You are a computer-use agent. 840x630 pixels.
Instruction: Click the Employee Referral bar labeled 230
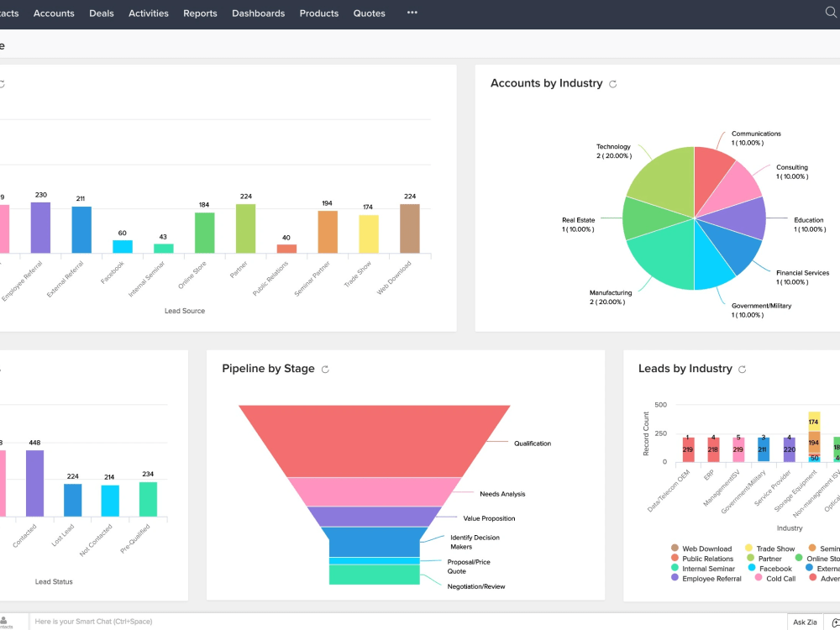(40, 228)
